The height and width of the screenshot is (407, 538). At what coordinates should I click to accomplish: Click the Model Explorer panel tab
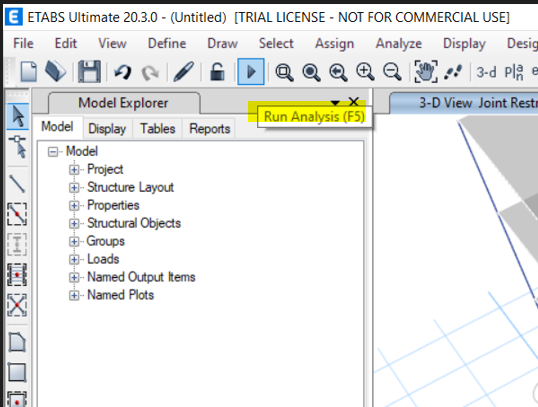(123, 103)
